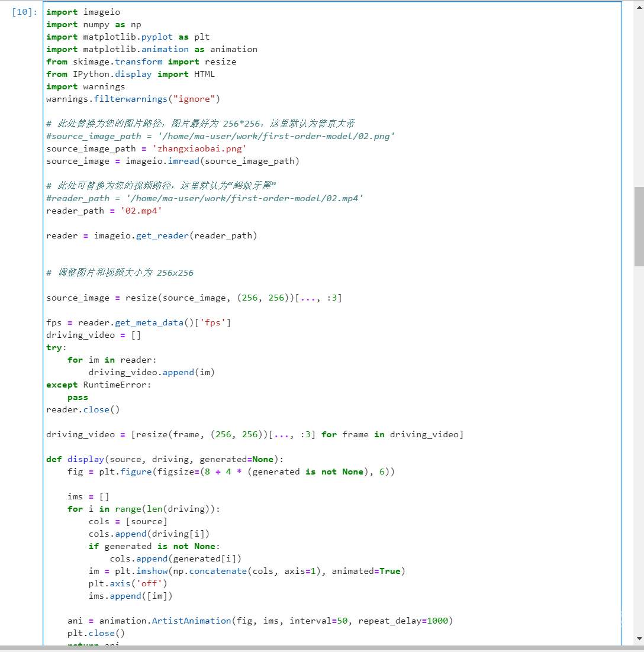Click the 'try:' keyword line
644x652 pixels.
[x=56, y=348]
